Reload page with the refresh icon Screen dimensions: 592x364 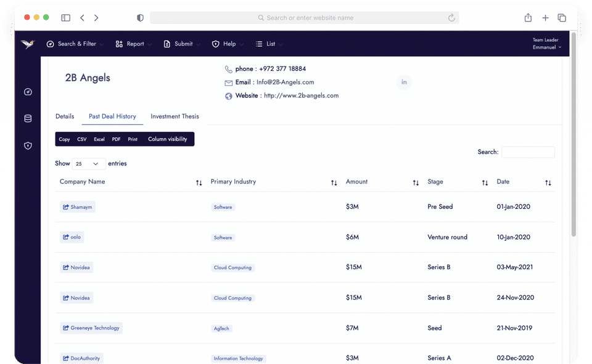click(x=451, y=18)
